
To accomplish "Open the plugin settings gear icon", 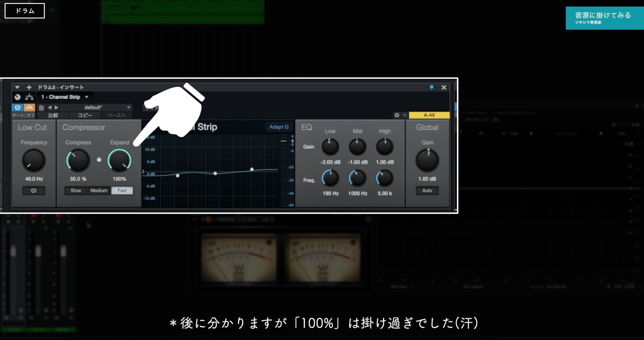I will (x=396, y=115).
